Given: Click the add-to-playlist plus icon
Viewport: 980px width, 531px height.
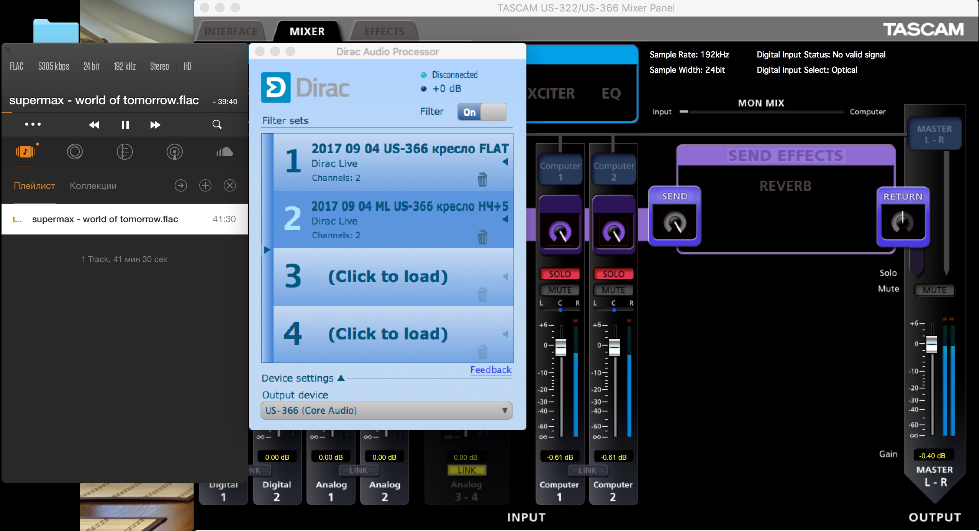Looking at the screenshot, I should pyautogui.click(x=205, y=186).
